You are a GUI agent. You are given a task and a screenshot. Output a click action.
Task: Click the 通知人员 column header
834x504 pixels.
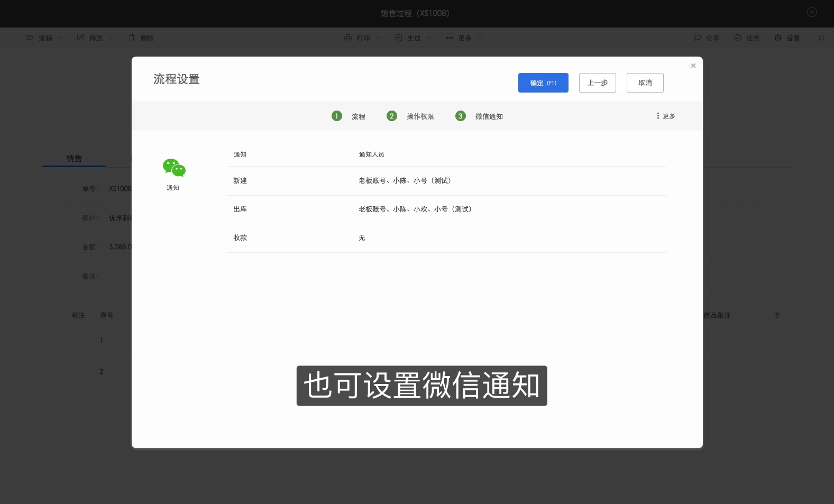[x=371, y=154]
